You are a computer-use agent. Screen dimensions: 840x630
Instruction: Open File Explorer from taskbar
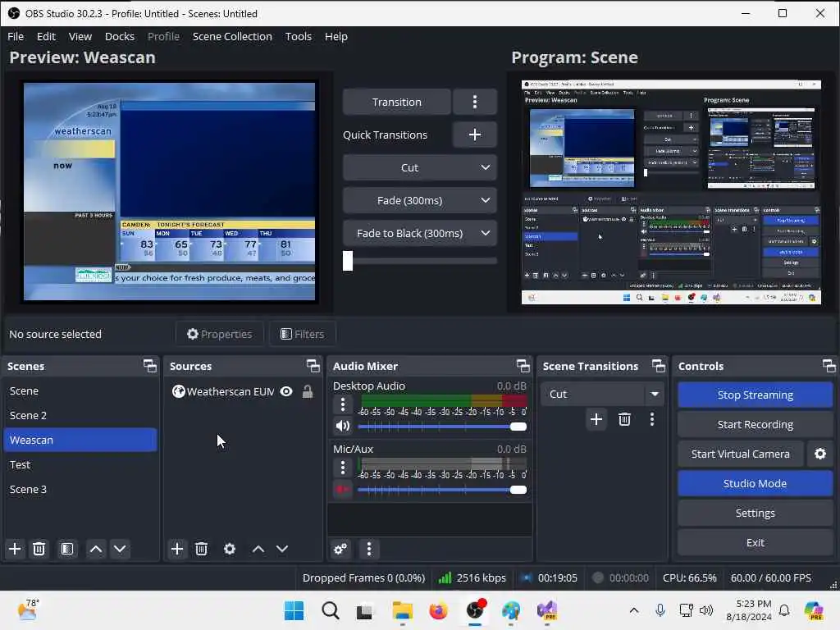click(402, 610)
